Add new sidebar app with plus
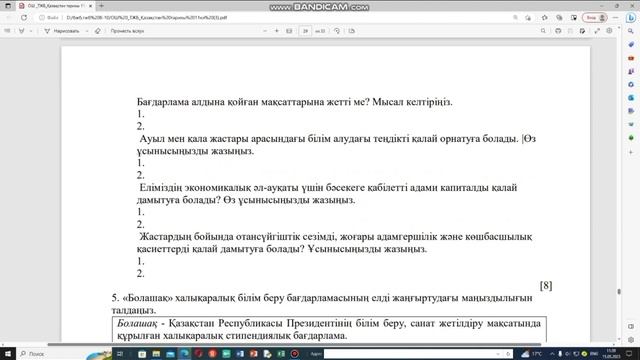The width and height of the screenshot is (640, 360). click(x=631, y=152)
